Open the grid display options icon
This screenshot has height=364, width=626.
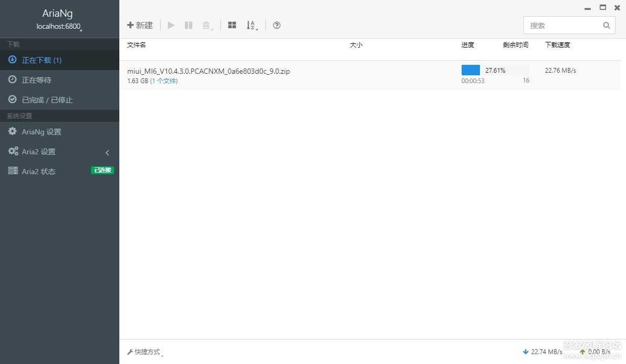[x=232, y=25]
